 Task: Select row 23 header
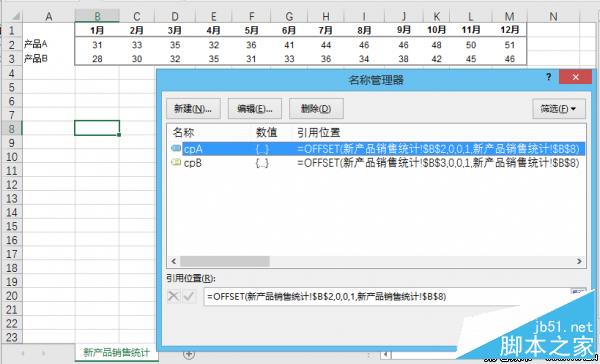point(11,337)
